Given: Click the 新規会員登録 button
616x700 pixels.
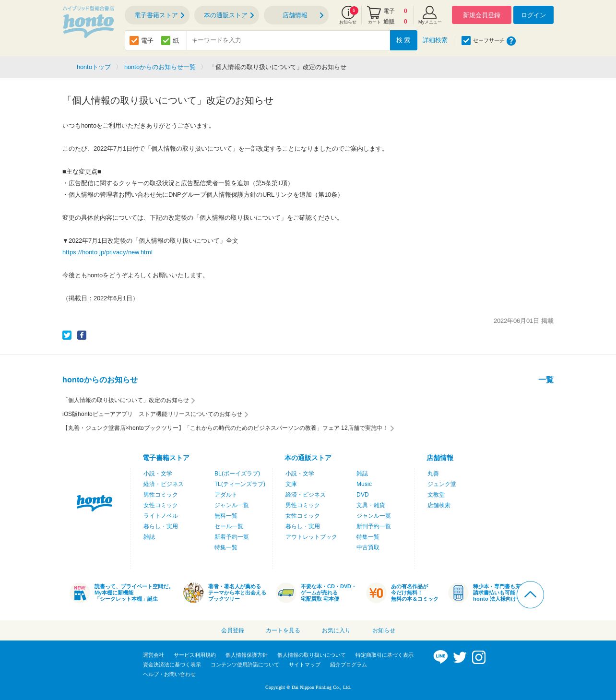Looking at the screenshot, I should click(482, 15).
